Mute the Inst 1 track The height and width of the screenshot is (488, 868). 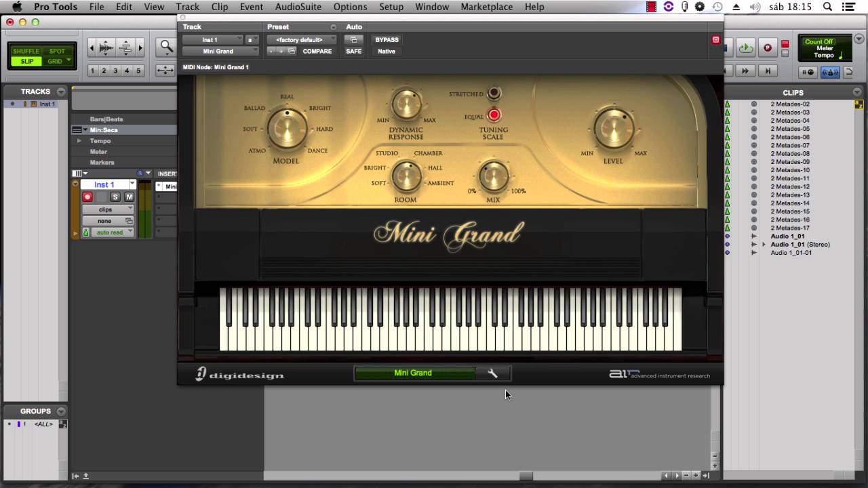click(x=129, y=197)
